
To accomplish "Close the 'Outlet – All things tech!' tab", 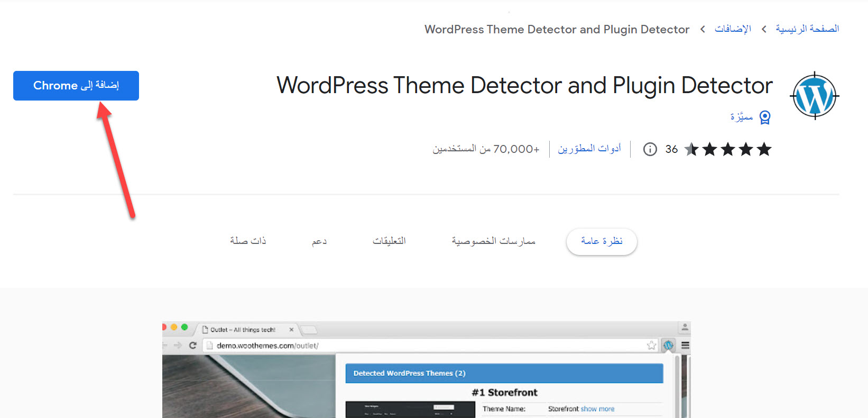I will coord(291,330).
